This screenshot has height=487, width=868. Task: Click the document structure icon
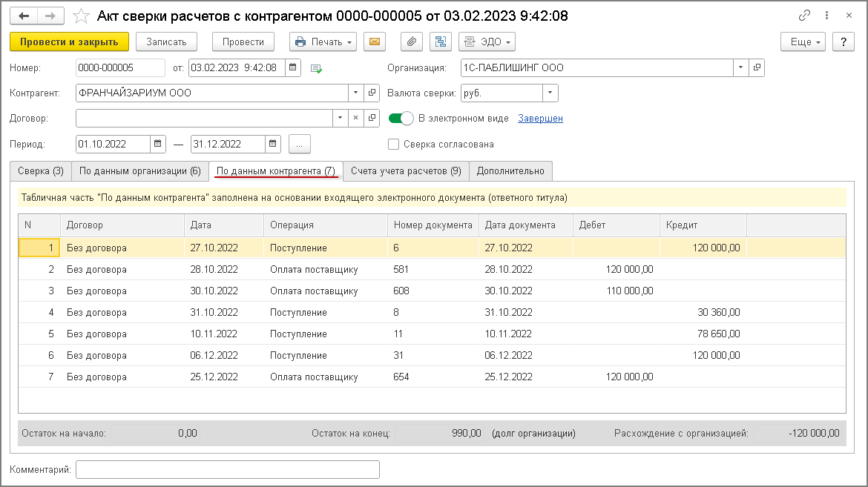point(441,42)
